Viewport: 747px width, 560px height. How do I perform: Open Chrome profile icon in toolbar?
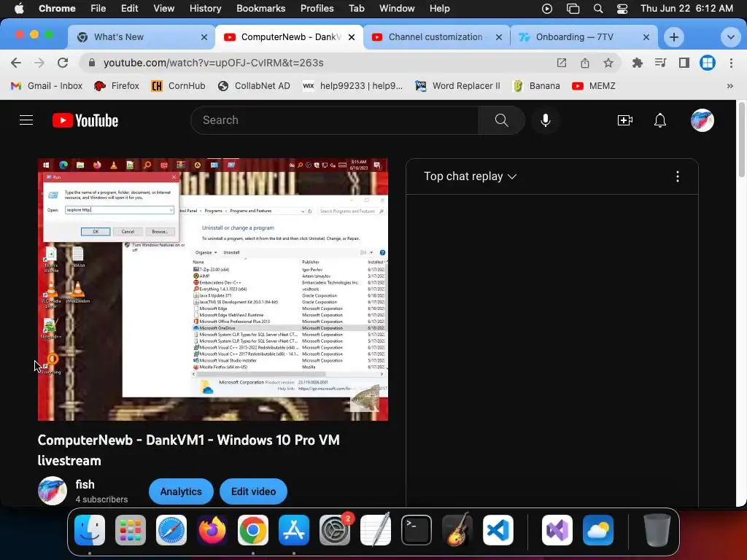(708, 63)
